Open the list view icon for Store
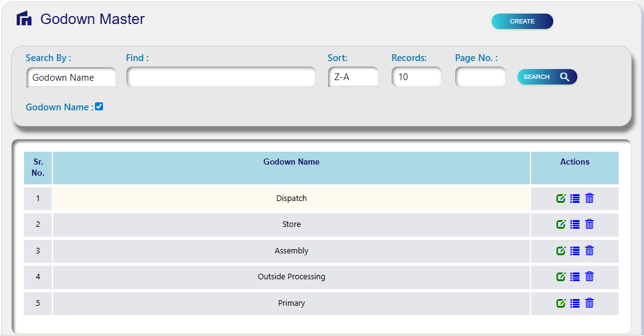Screen dimensions: 644x336 [x=575, y=224]
